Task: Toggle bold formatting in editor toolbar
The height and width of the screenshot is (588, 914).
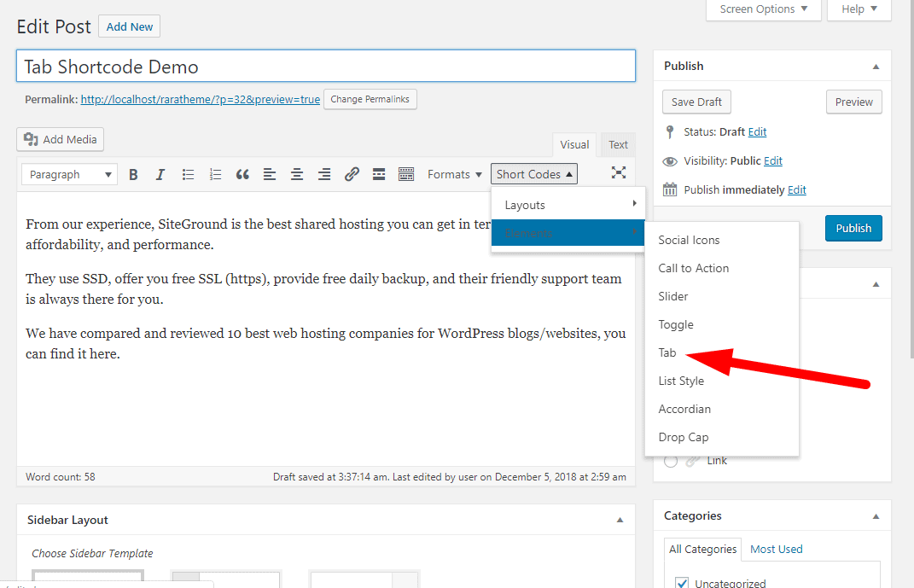Action: [x=133, y=174]
